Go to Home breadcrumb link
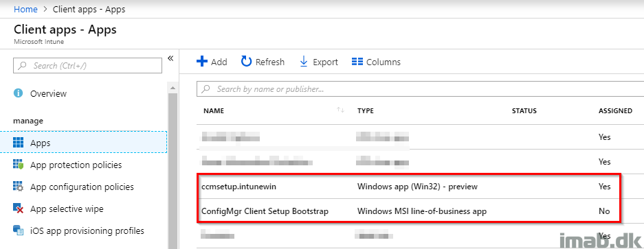 tap(25, 10)
